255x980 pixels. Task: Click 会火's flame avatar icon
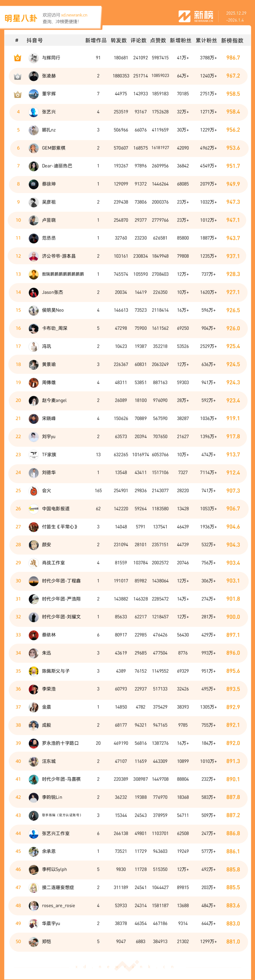pyautogui.click(x=34, y=491)
